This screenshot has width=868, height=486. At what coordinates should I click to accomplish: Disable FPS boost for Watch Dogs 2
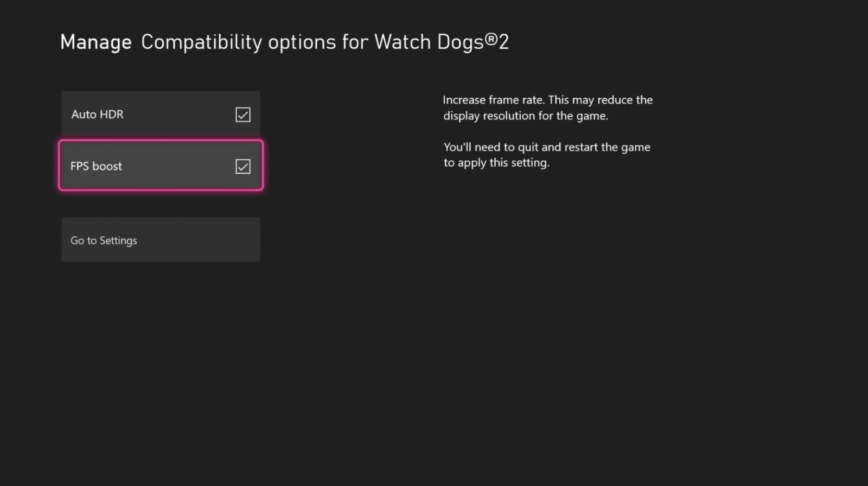pos(242,166)
